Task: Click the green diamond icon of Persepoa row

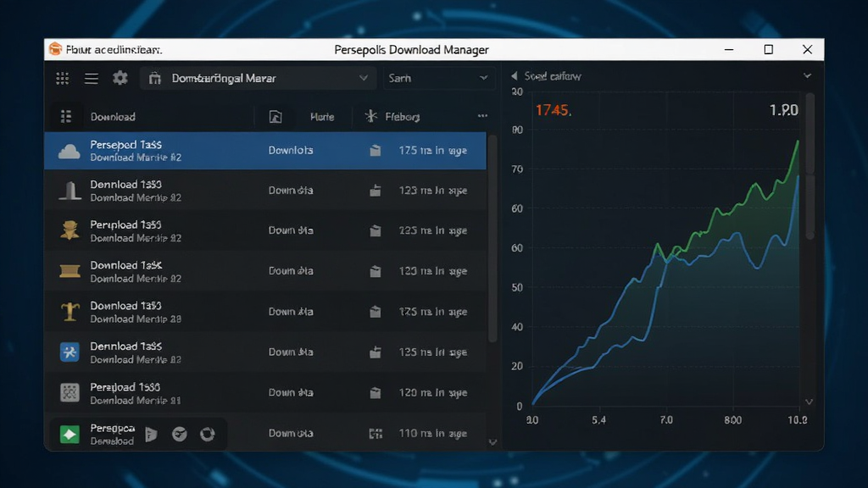Action: (70, 435)
